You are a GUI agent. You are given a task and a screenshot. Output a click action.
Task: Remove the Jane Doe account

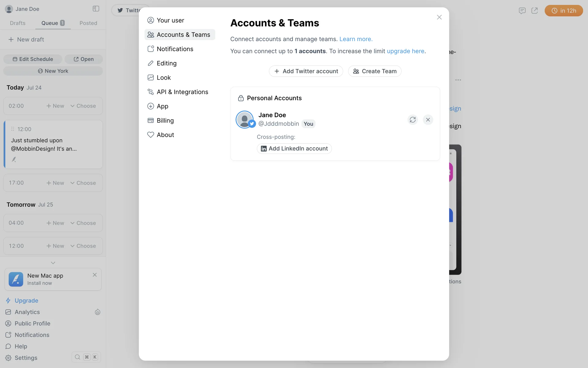(x=428, y=120)
